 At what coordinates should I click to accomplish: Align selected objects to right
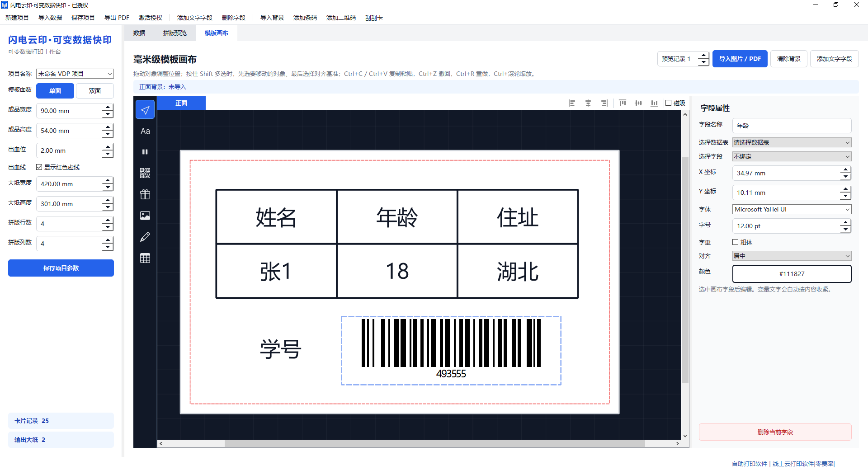click(x=604, y=103)
